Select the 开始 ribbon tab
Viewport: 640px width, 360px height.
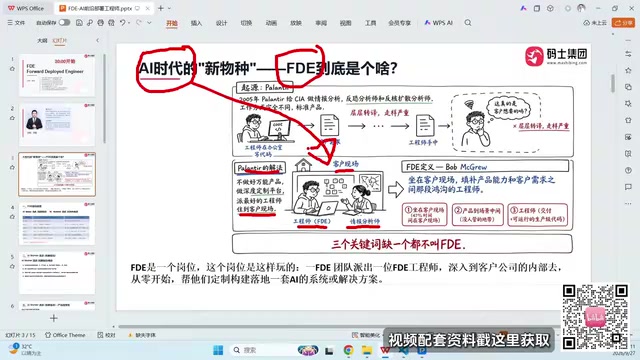click(172, 23)
